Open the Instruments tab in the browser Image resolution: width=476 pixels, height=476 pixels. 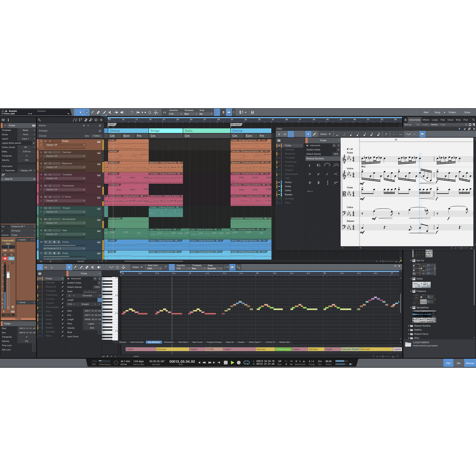[x=415, y=120]
